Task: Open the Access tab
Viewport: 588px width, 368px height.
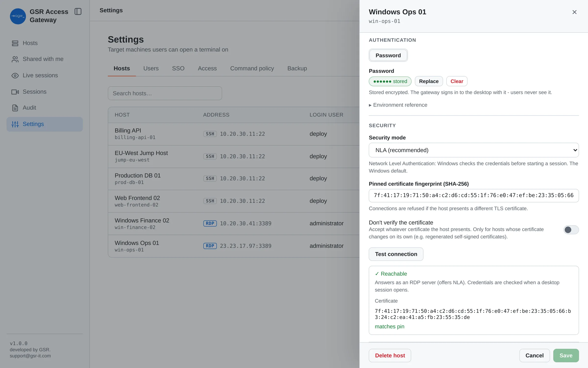Action: pyautogui.click(x=207, y=68)
